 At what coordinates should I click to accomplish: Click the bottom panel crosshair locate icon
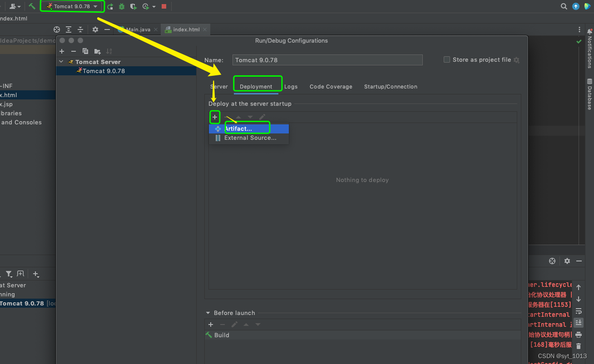pos(552,261)
